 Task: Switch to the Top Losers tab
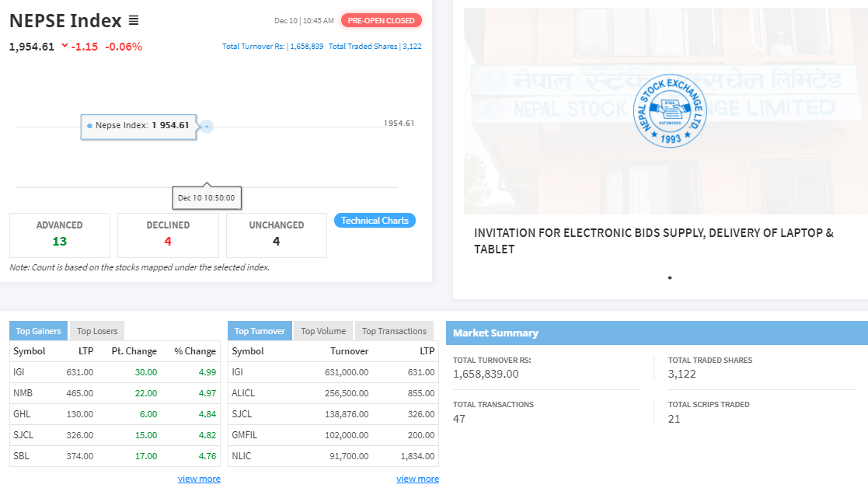[x=97, y=331]
